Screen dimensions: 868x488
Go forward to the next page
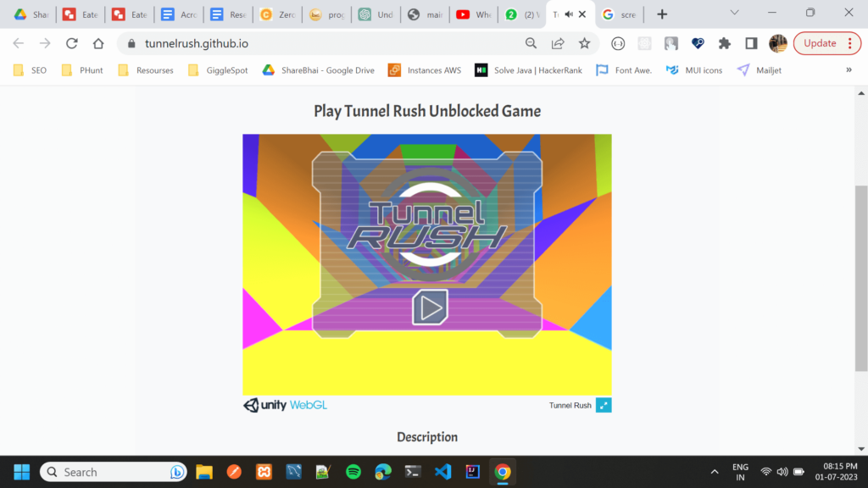pos(45,43)
